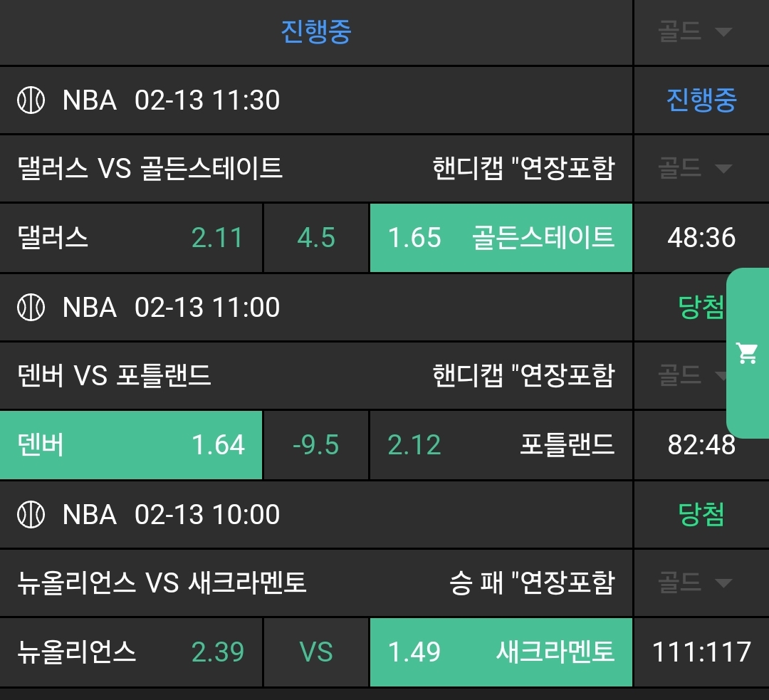The image size is (769, 700).
Task: Pick 포틀랜드 at 2.12 odds
Action: 501,445
